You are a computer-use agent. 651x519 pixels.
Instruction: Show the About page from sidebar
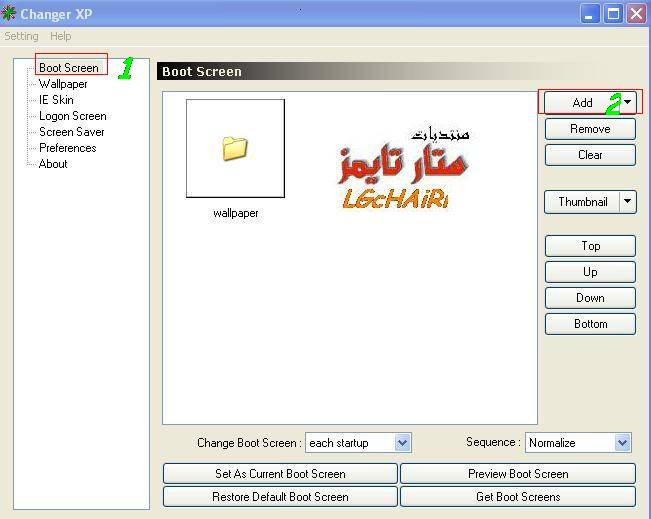click(x=53, y=164)
